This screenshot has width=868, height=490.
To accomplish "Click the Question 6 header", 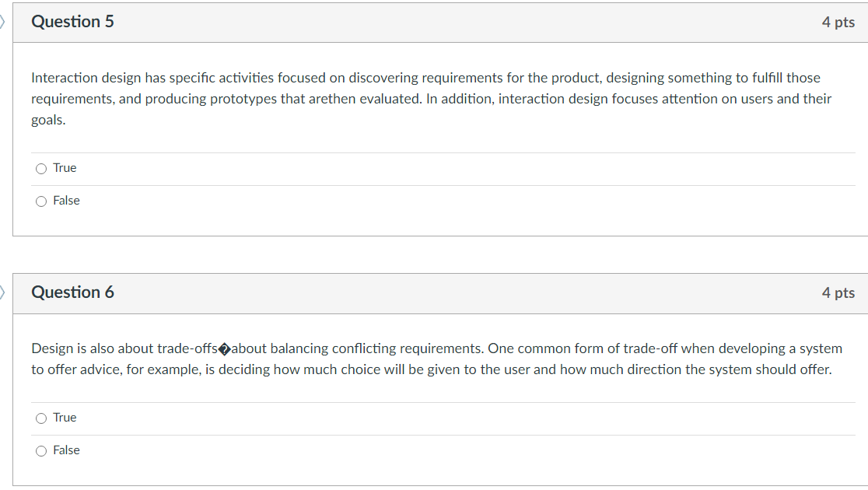I will coord(72,292).
